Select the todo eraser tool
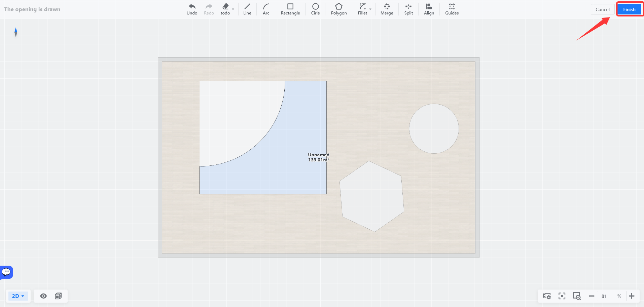 [225, 9]
